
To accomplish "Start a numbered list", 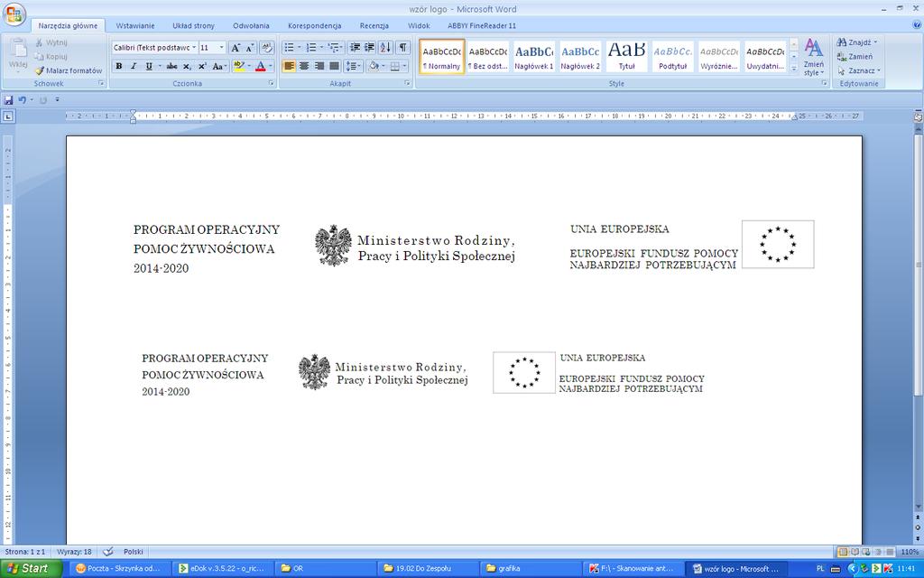I will coord(311,48).
